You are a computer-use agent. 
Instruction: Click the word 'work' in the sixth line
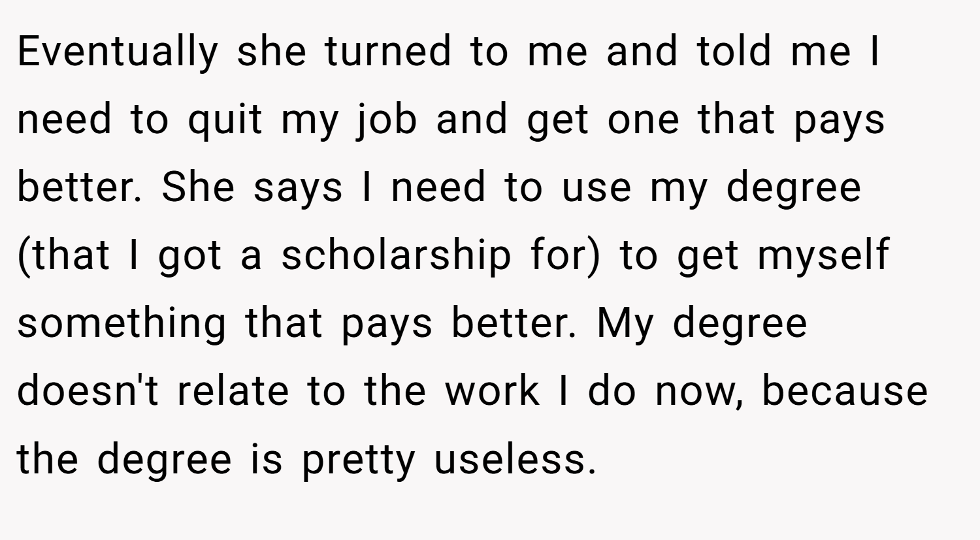click(492, 390)
